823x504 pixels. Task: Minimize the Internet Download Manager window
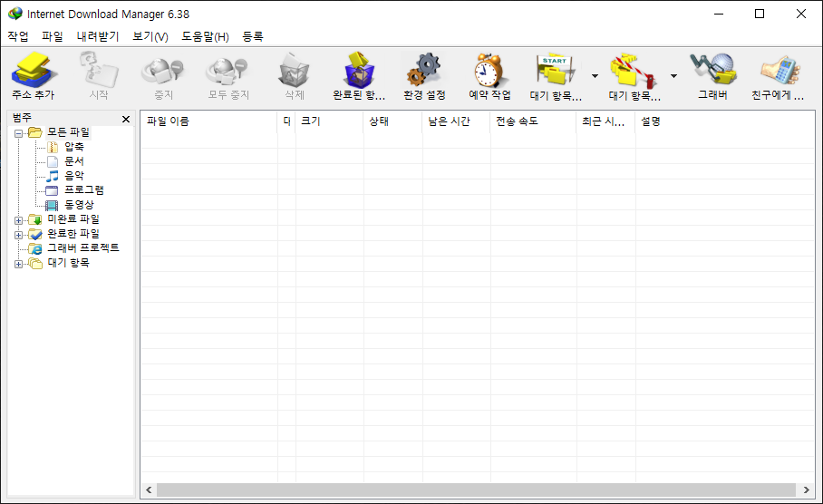(x=719, y=14)
